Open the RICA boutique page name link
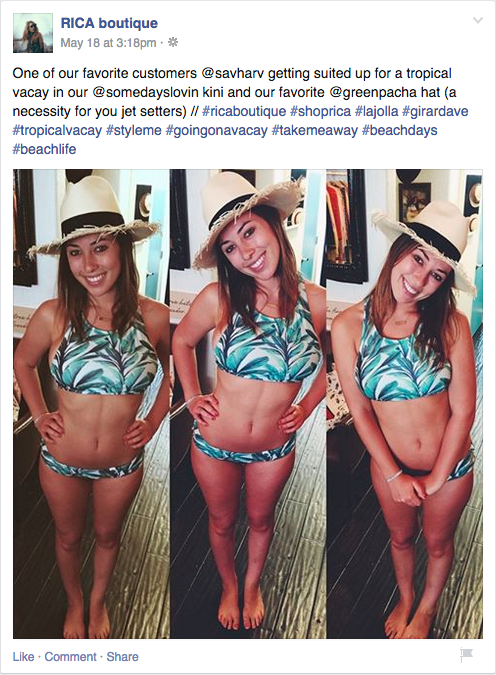 coord(109,23)
